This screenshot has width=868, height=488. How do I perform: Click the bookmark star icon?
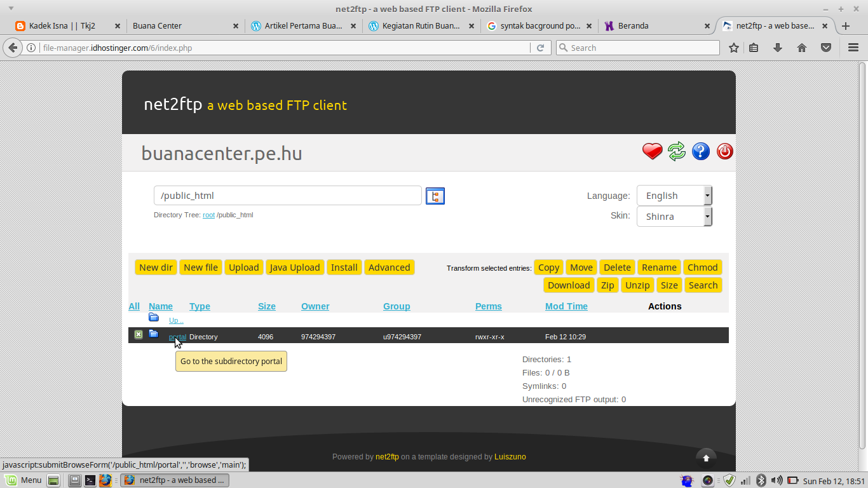pyautogui.click(x=734, y=48)
